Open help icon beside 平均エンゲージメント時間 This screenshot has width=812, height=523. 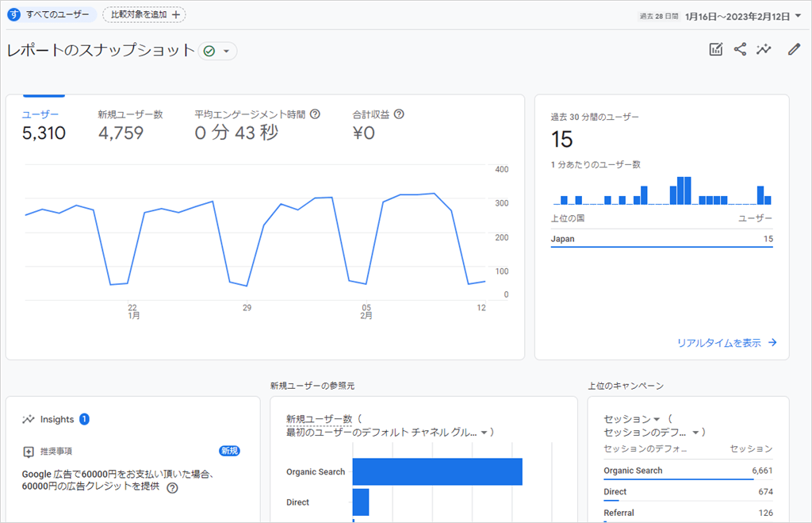[x=315, y=114]
